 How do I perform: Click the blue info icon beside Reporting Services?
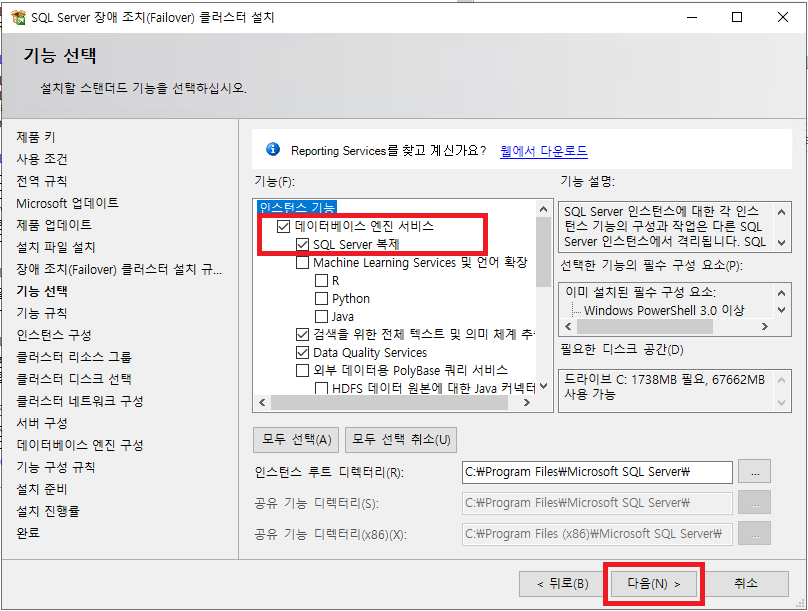273,150
